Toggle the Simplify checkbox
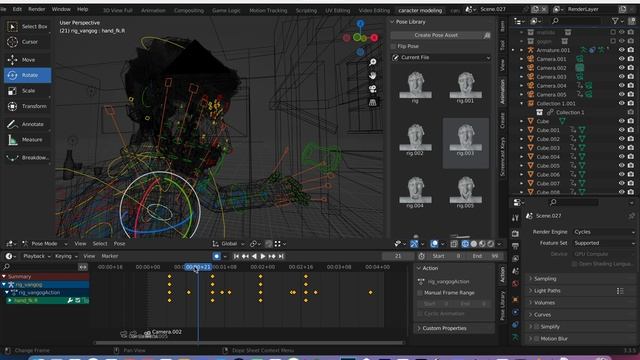Viewport: 640px width, 360px height. coord(537,327)
